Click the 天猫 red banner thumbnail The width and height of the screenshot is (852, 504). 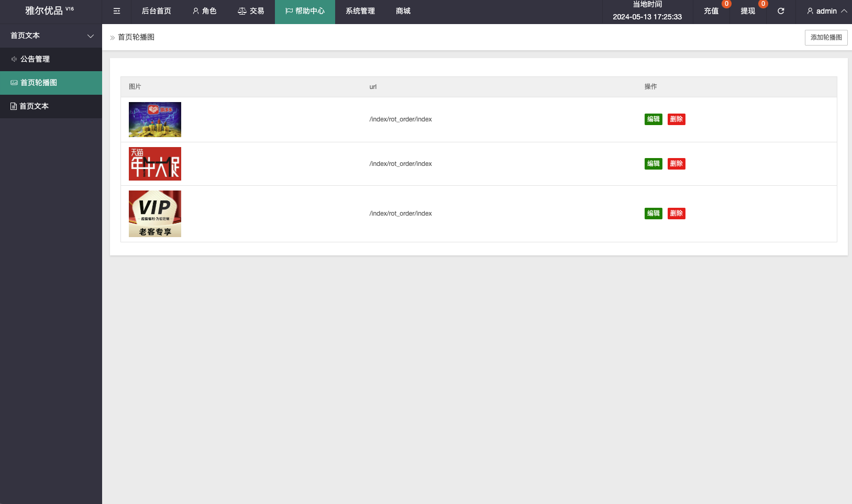155,164
